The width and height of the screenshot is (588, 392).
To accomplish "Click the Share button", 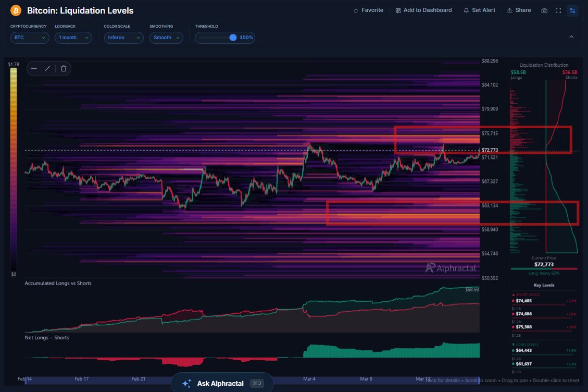I will [519, 10].
